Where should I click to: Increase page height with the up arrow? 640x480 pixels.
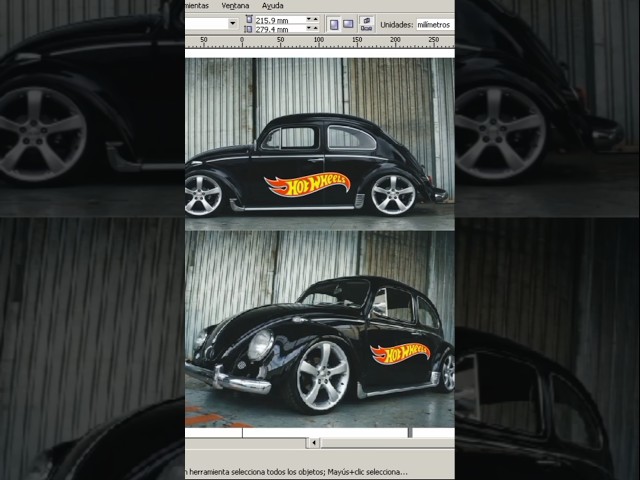coord(316,28)
